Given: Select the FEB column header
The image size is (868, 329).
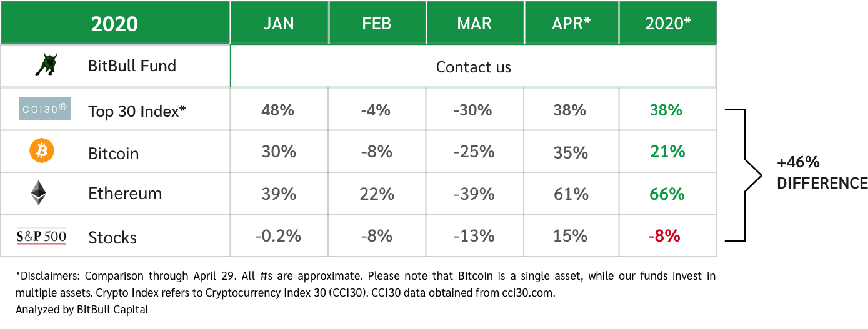Looking at the screenshot, I should (376, 23).
